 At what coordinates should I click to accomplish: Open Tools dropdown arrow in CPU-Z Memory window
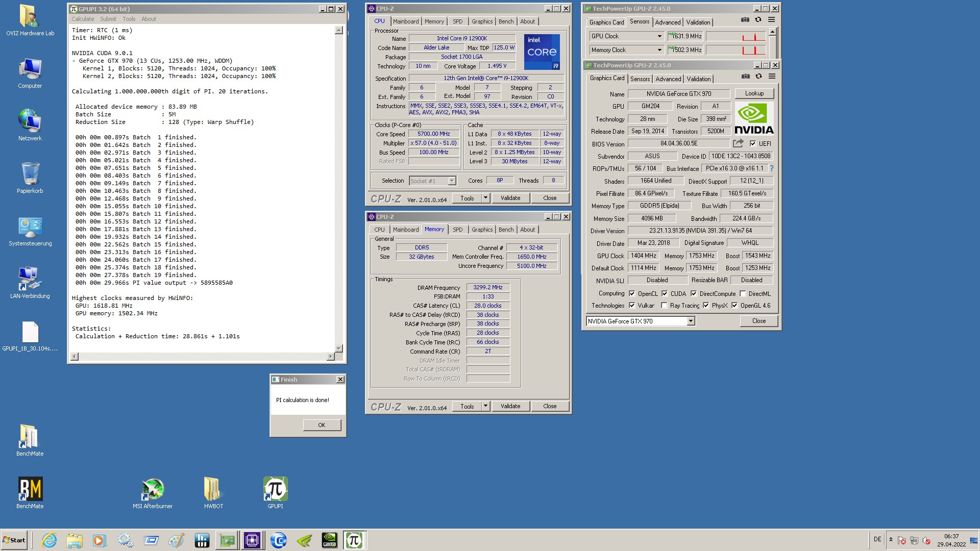coord(485,406)
